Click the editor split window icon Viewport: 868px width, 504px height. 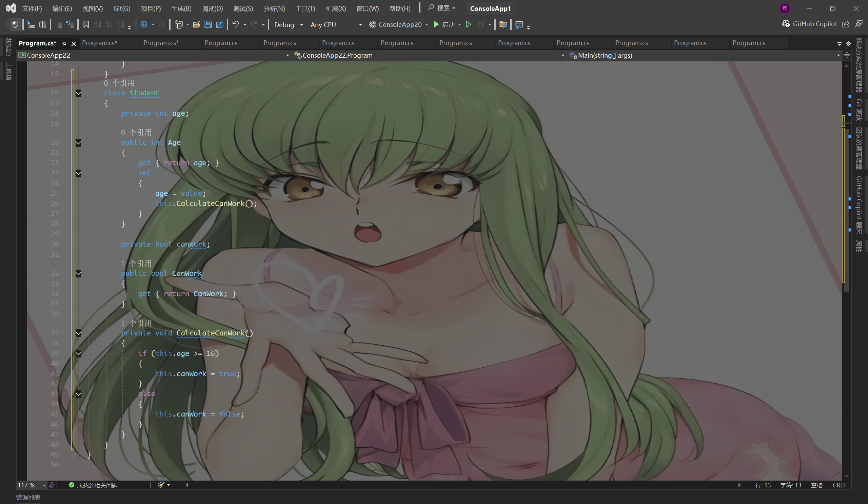point(847,55)
